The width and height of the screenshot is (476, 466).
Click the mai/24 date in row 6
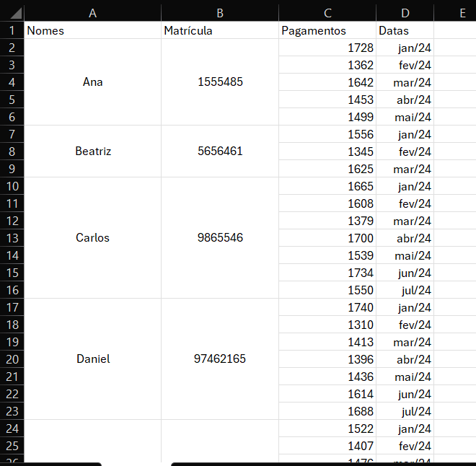coord(405,117)
